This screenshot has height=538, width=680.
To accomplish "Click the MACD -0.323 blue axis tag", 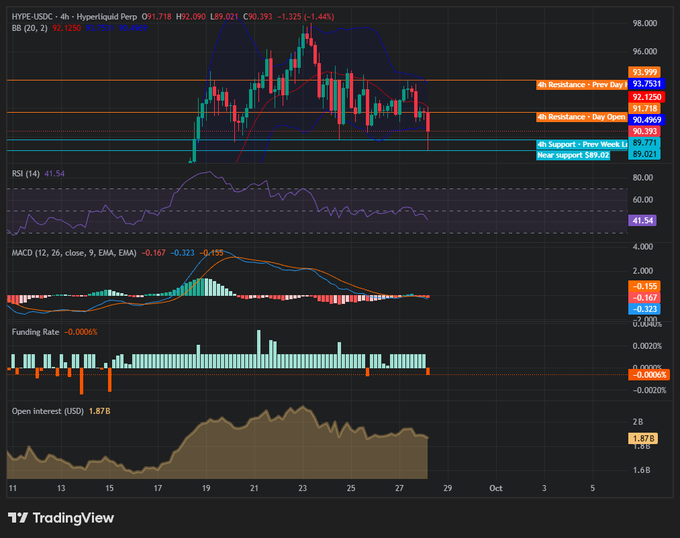I will click(x=644, y=309).
